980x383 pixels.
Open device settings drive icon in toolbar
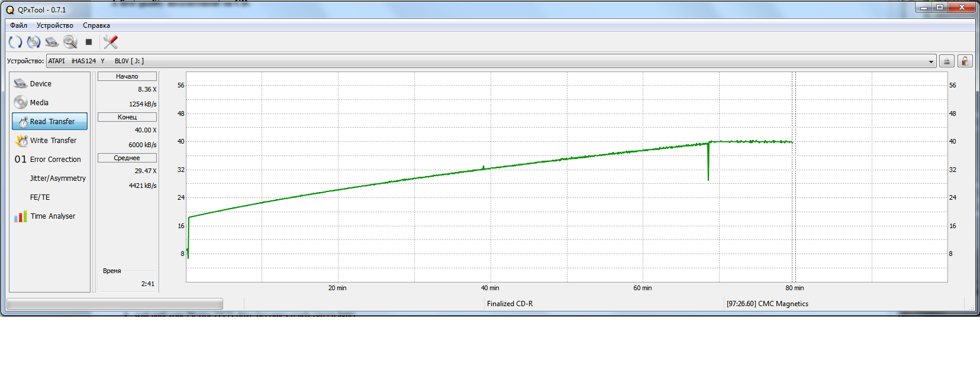click(x=52, y=42)
